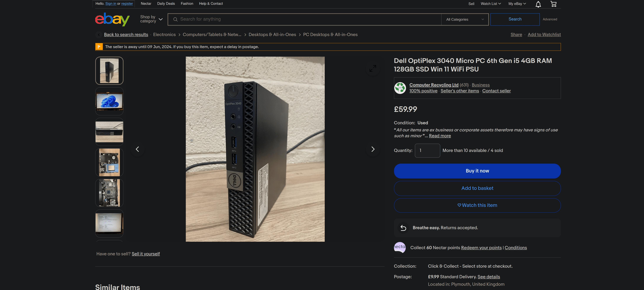Open Help & Contact
The image size is (644, 290).
211,4
